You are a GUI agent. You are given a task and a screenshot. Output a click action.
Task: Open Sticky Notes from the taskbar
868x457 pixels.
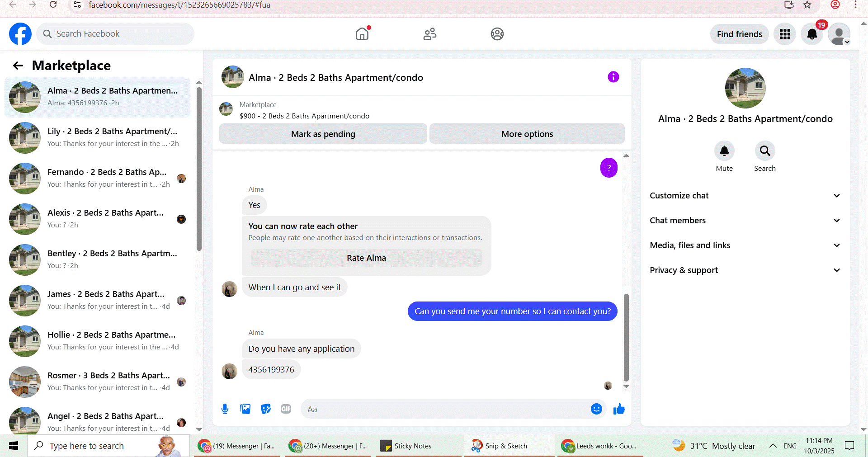(418, 446)
